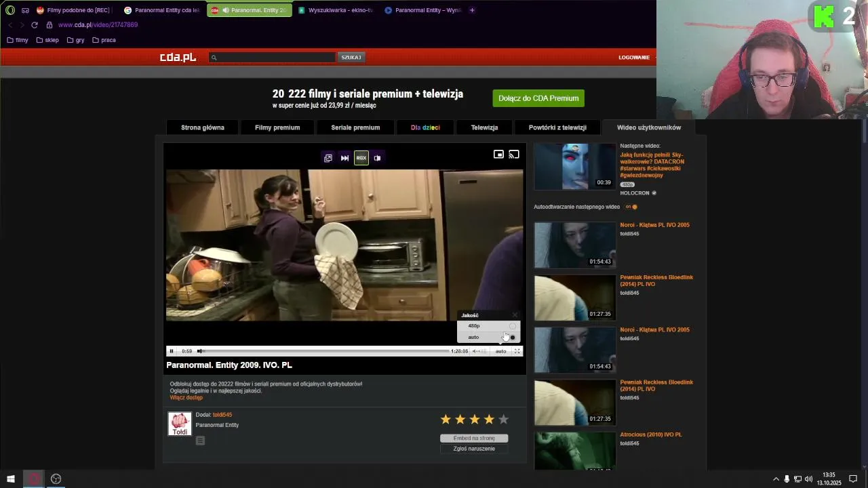Image resolution: width=868 pixels, height=488 pixels.
Task: Focus the cda.pl search field
Action: (x=273, y=58)
